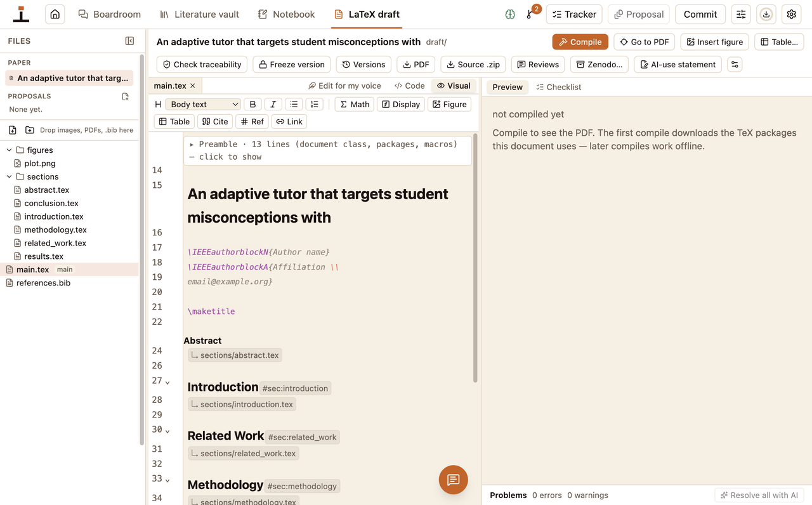Insert a bulleted list

[293, 104]
